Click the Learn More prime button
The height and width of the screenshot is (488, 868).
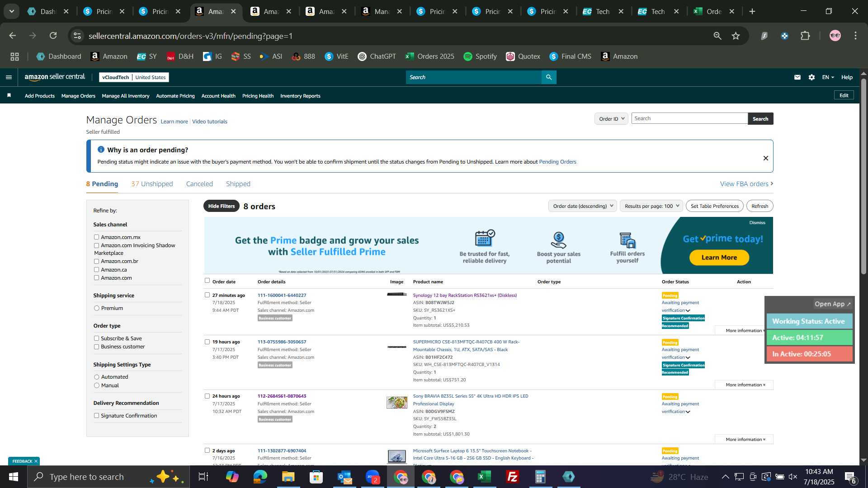[719, 258]
